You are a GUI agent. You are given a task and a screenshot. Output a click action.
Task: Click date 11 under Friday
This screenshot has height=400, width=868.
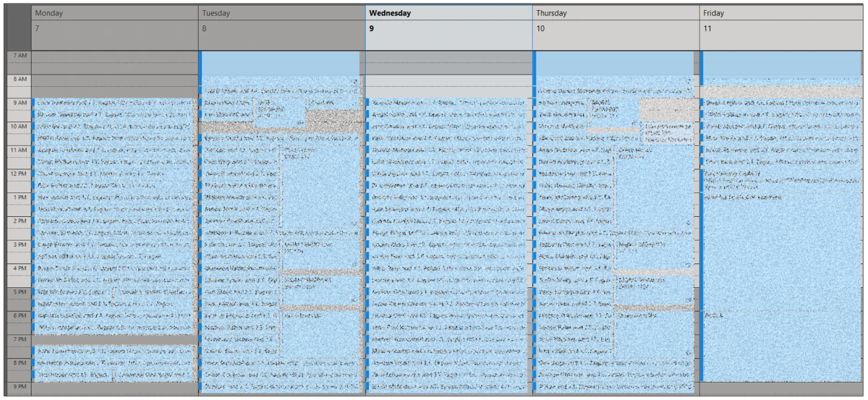pyautogui.click(x=707, y=28)
